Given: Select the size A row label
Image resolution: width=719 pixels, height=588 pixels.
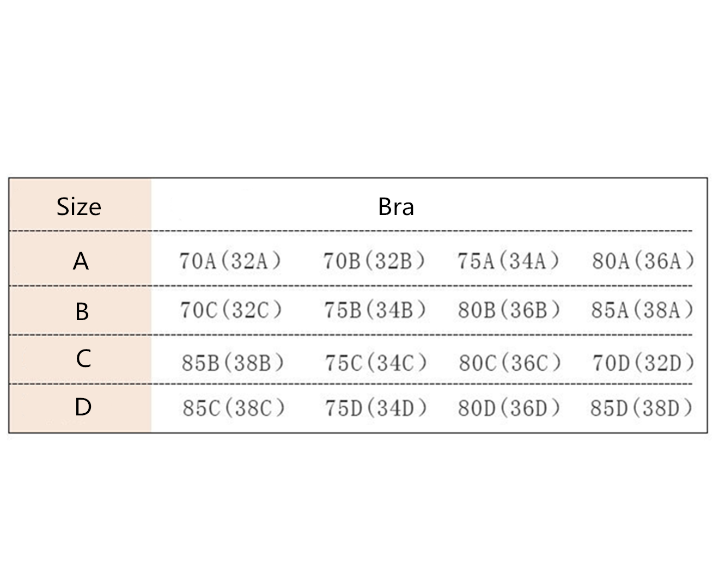Looking at the screenshot, I should point(81,261).
